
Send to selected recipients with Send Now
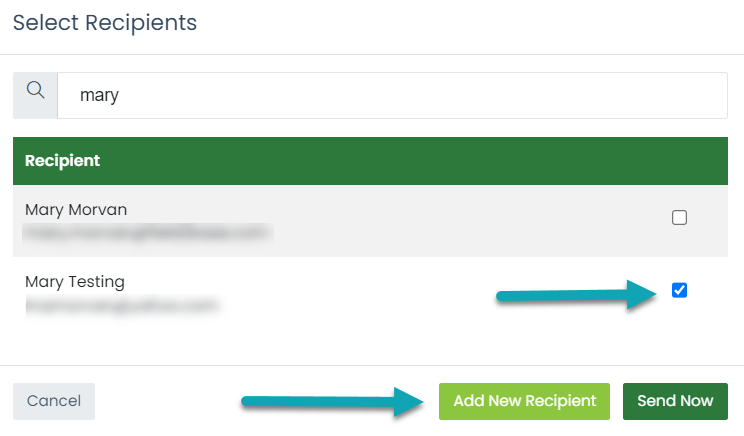(675, 401)
